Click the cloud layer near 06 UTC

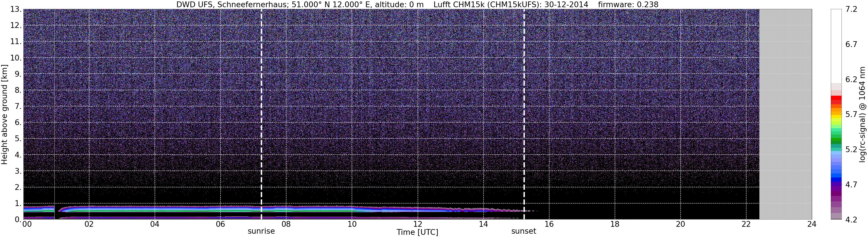220,209
